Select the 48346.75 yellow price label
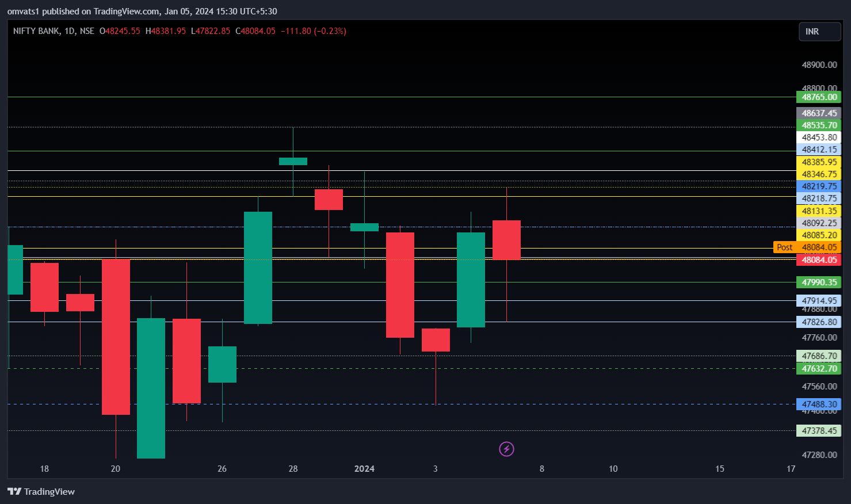This screenshot has width=851, height=504. 819,174
